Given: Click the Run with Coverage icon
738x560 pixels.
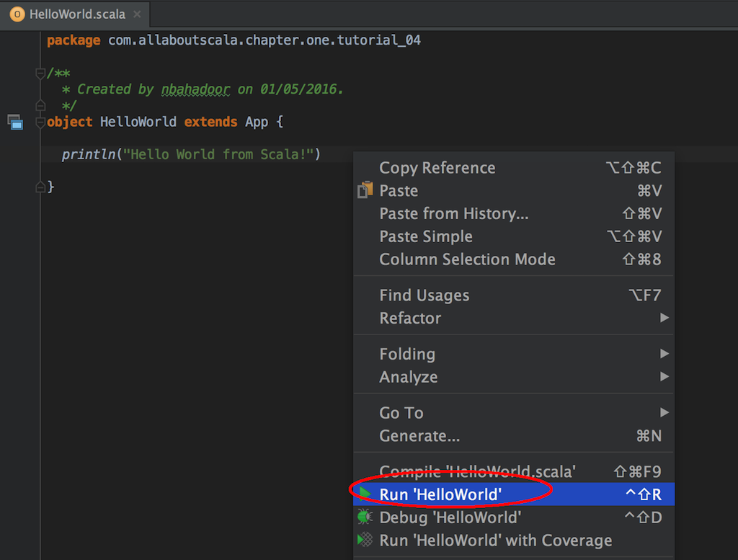Looking at the screenshot, I should pos(365,540).
